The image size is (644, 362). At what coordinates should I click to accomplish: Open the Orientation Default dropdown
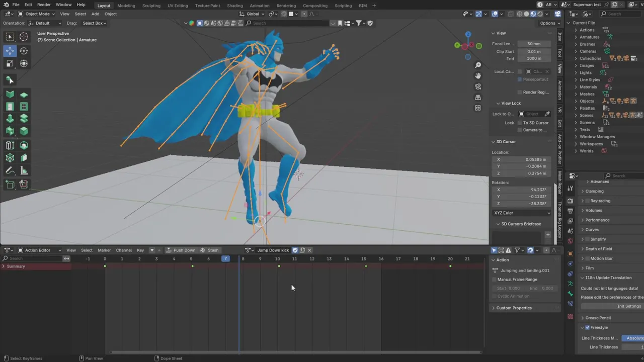(45, 23)
